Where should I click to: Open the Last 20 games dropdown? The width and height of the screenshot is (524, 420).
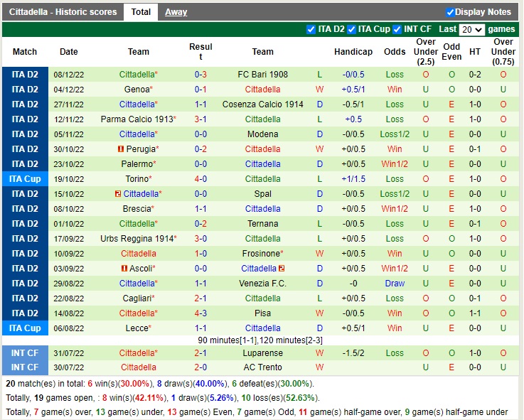471,30
